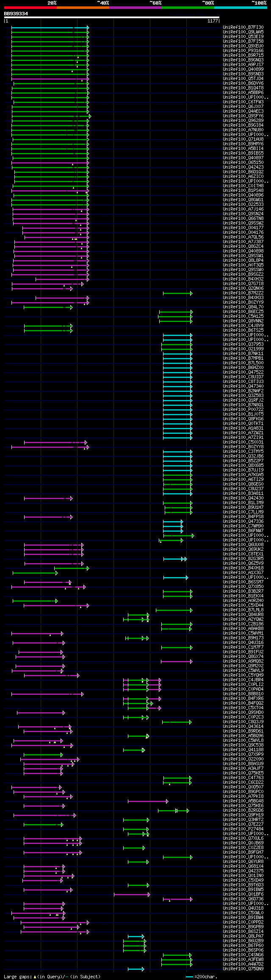
Task: Click hit label UniRef100_Q66TN8
Action: (243, 219)
